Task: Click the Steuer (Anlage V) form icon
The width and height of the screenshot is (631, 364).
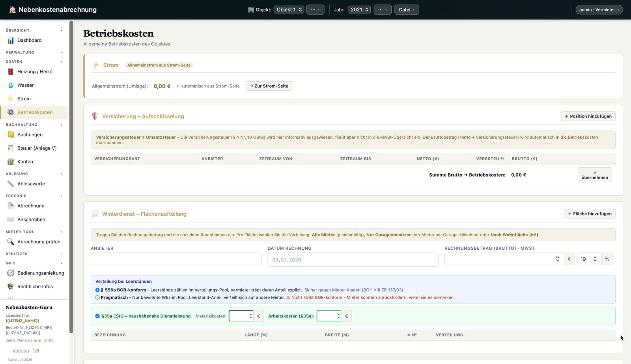Action: coord(11,148)
